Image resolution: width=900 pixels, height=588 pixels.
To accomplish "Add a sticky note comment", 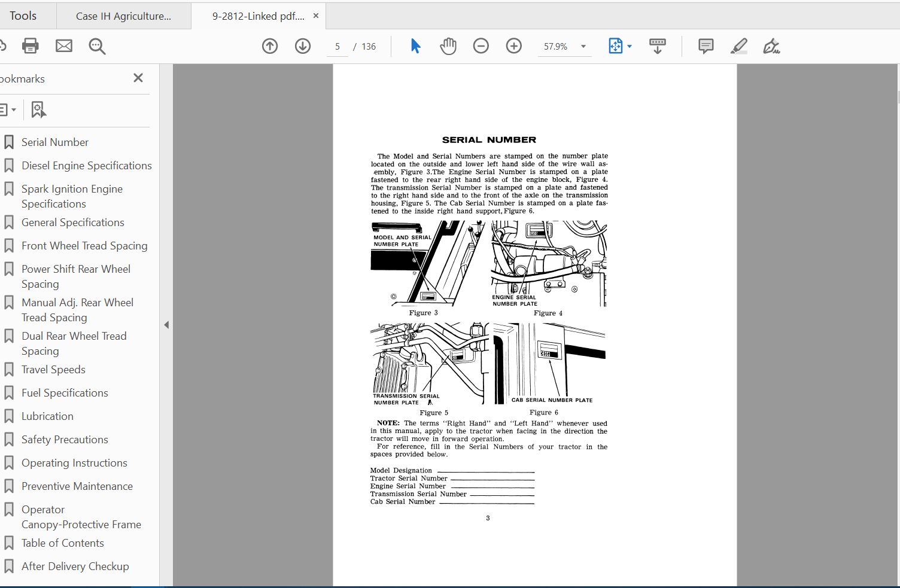I will tap(705, 45).
